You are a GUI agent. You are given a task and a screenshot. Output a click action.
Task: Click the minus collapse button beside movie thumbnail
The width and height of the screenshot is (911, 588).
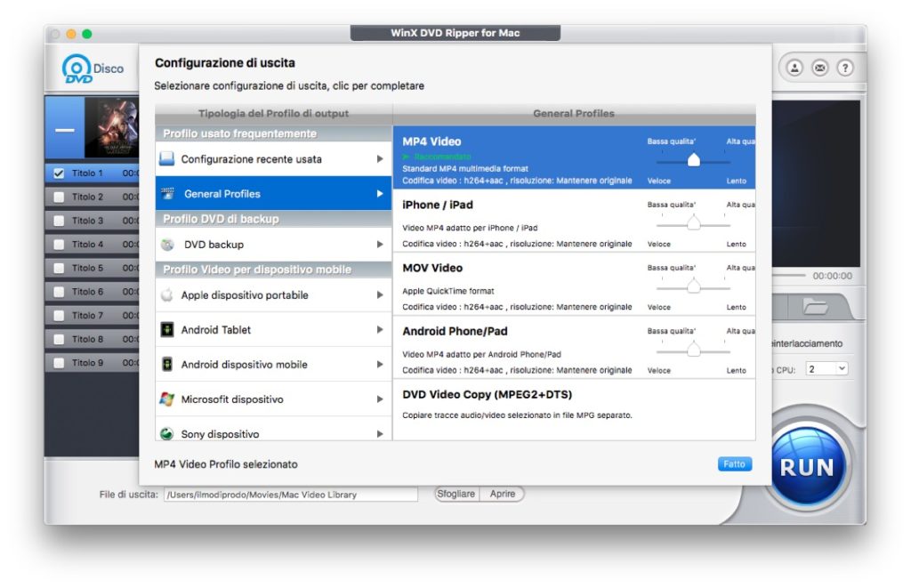coord(64,130)
